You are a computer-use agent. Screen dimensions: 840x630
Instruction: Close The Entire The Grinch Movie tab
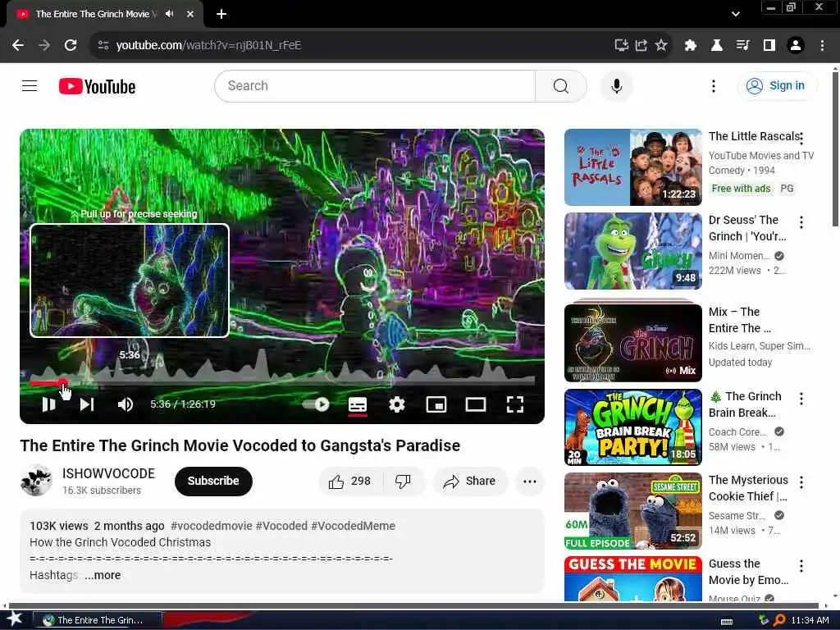pyautogui.click(x=190, y=14)
